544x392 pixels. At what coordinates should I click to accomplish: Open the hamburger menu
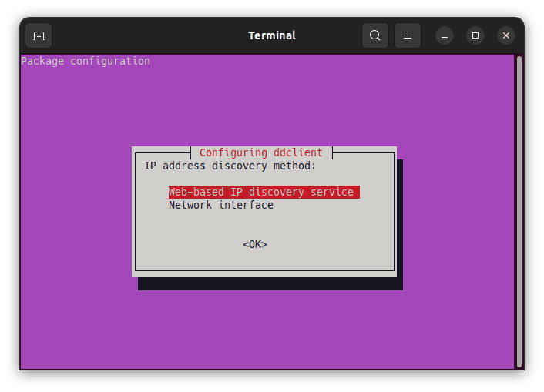click(408, 35)
